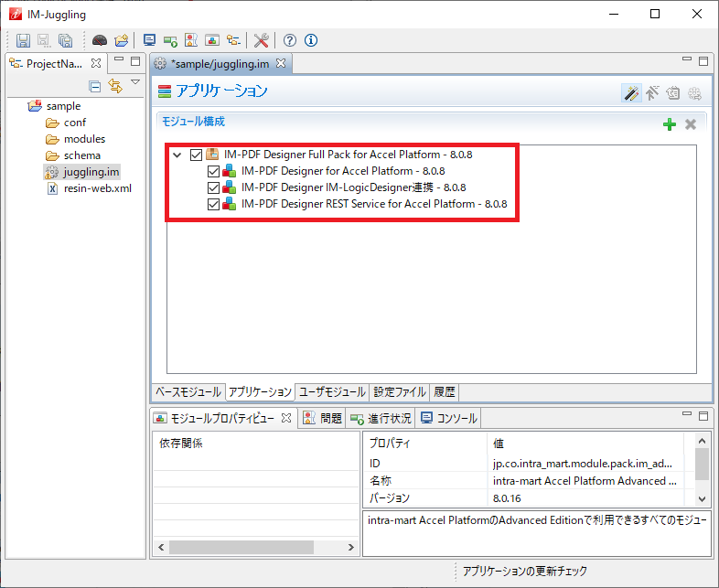The width and height of the screenshot is (719, 588).
Task: Open the preferences wrench-screwdriver icon
Action: 262,40
